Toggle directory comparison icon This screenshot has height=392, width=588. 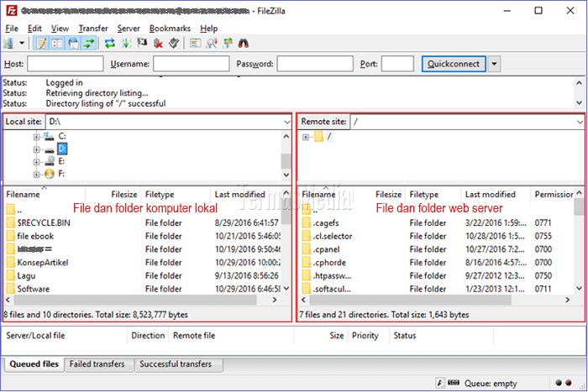pos(212,44)
